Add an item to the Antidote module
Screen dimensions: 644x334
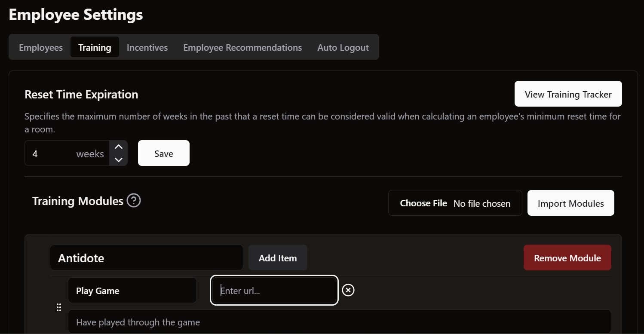click(x=278, y=258)
